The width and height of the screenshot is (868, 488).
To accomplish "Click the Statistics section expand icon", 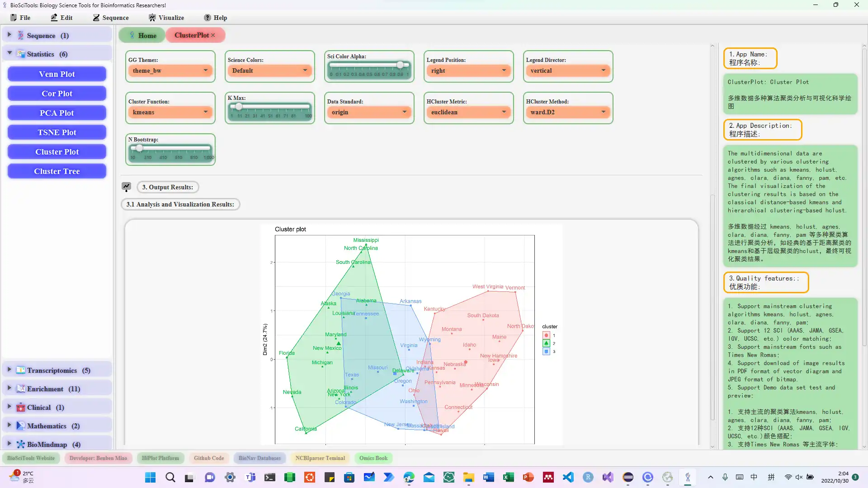I will pos(9,54).
